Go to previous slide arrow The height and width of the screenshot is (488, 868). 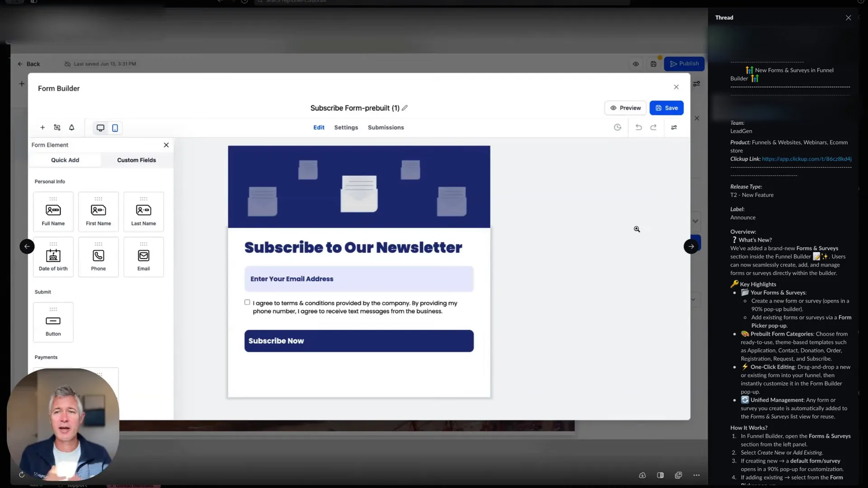point(27,246)
